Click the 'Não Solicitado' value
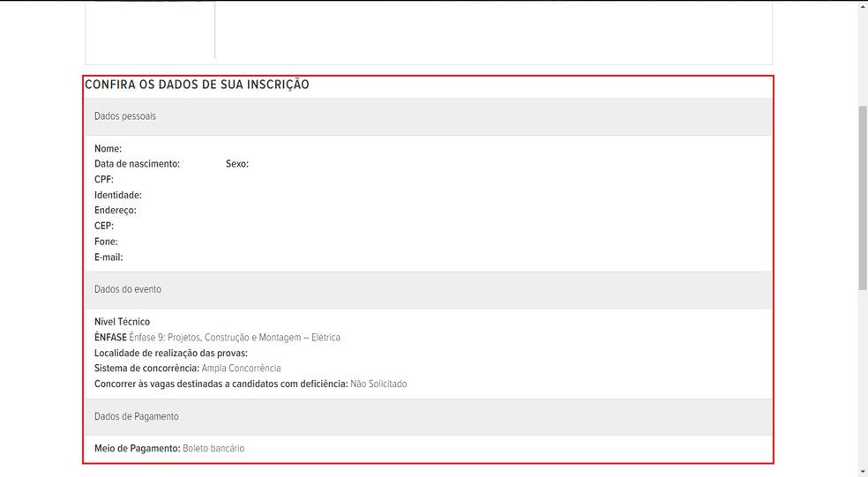Viewport: 868px width, 477px height. pos(378,384)
